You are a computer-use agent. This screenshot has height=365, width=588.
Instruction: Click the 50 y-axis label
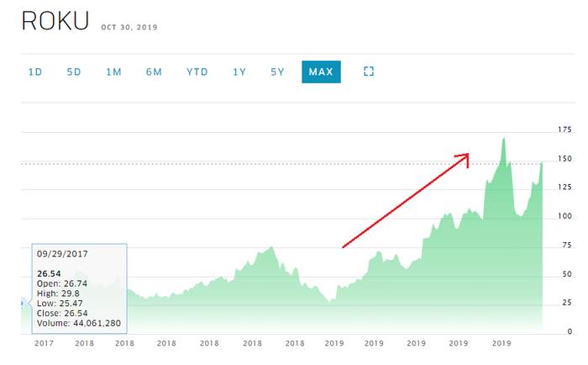pos(567,274)
